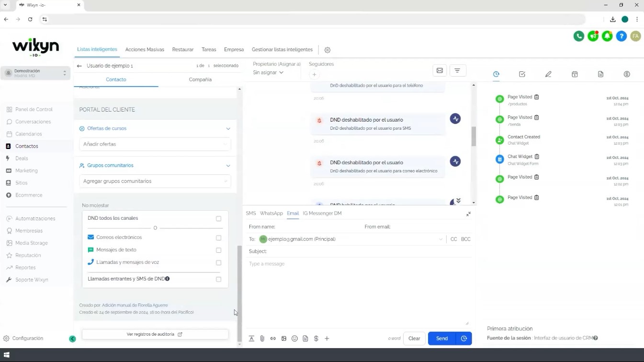Check Mensajes de texto DND checkbox

tap(218, 250)
